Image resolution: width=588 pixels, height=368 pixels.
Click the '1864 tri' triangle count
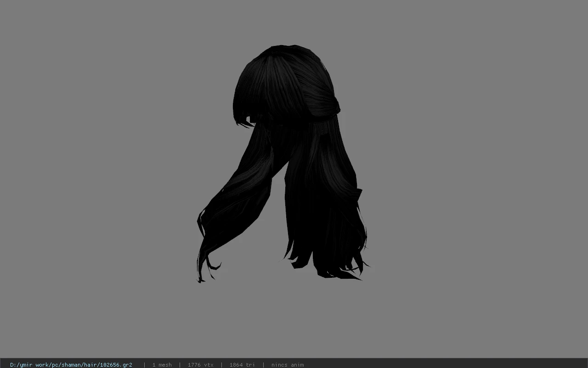[242, 365]
